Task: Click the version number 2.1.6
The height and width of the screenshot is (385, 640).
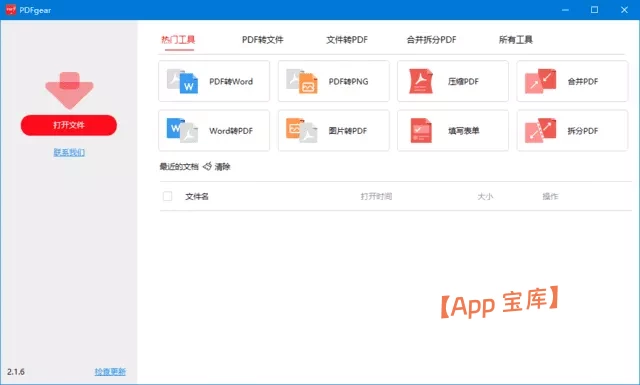Action: point(16,372)
